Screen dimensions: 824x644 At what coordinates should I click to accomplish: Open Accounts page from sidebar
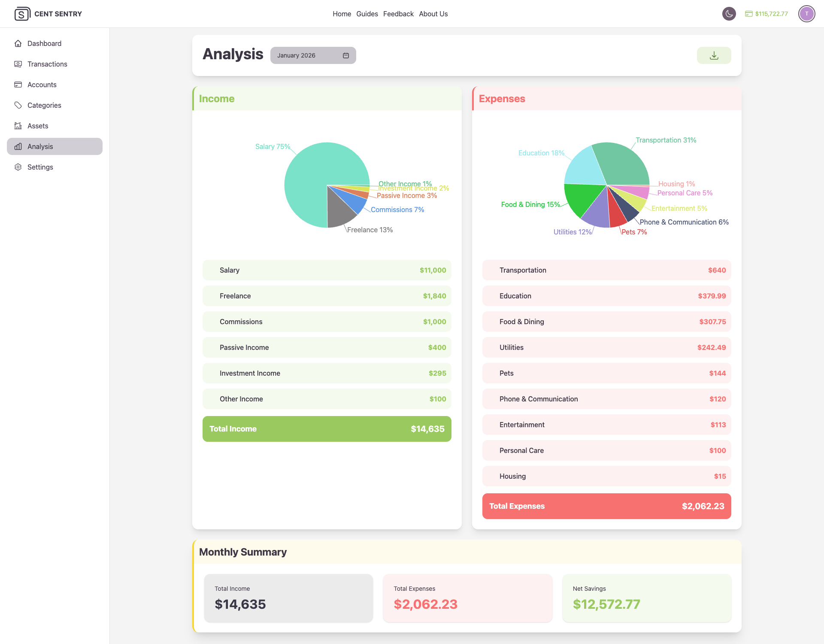pos(42,85)
